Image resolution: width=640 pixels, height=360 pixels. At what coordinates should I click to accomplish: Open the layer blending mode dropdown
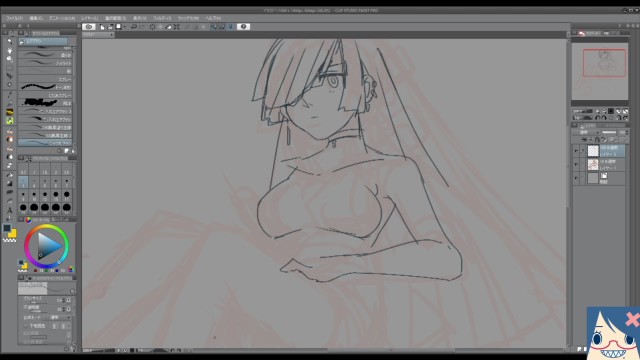pyautogui.click(x=587, y=132)
